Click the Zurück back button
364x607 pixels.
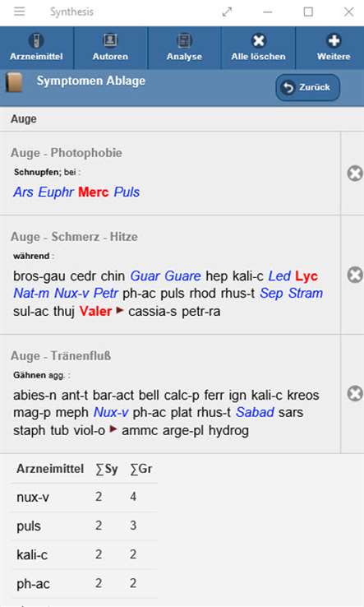click(307, 87)
